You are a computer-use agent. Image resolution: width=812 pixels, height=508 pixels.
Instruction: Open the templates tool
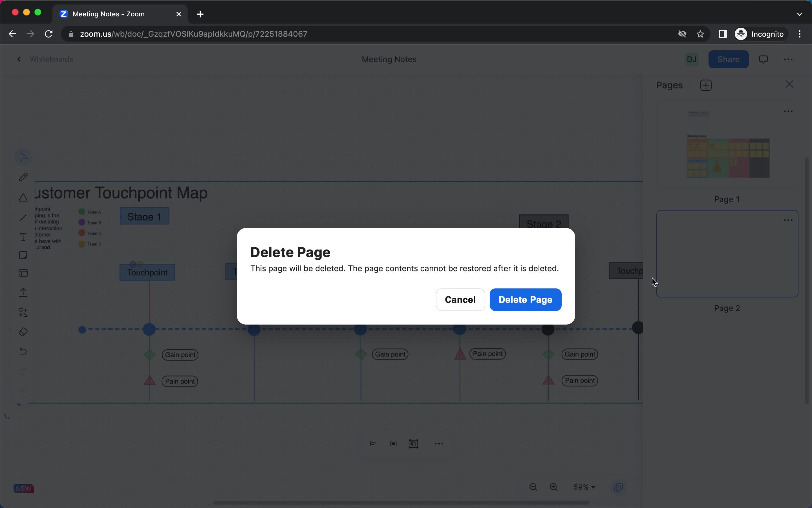click(x=23, y=273)
